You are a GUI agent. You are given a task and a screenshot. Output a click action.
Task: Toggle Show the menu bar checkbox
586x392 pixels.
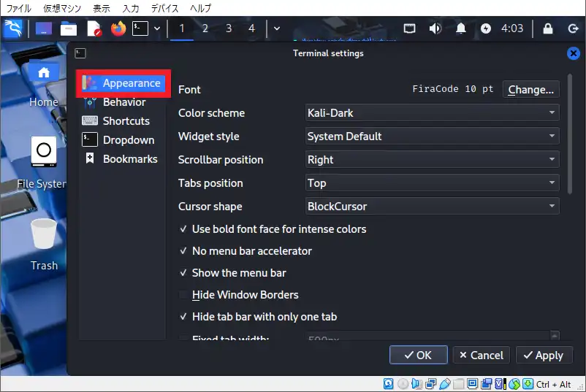[183, 273]
